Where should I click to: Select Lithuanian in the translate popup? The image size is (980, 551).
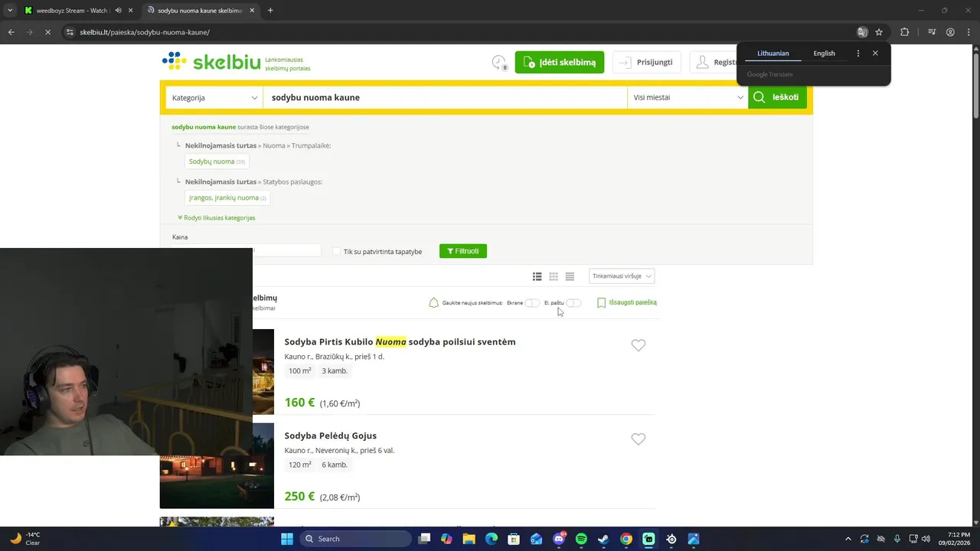click(x=773, y=54)
